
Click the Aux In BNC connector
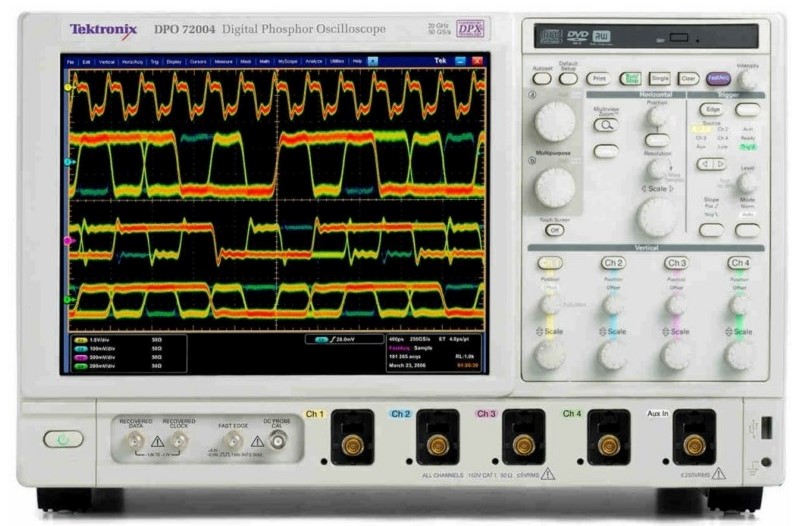tap(691, 443)
